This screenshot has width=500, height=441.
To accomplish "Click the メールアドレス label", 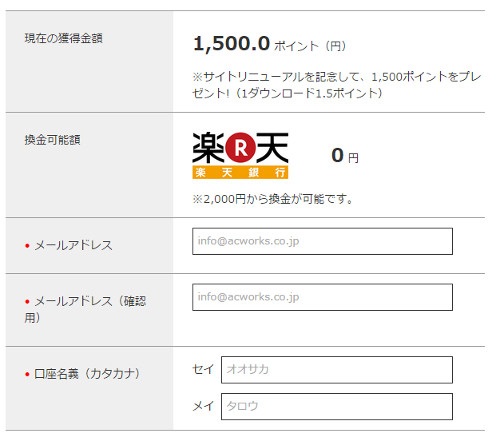I will click(73, 246).
